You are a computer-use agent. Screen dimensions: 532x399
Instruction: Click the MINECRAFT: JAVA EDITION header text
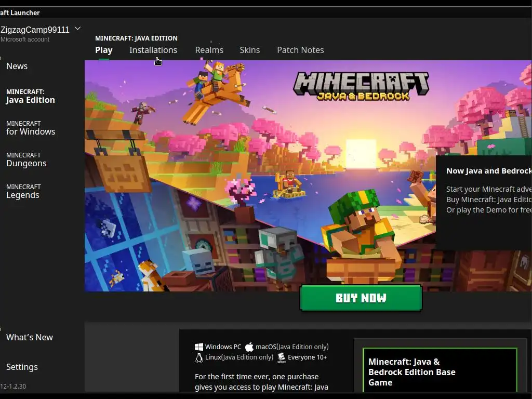coord(137,38)
